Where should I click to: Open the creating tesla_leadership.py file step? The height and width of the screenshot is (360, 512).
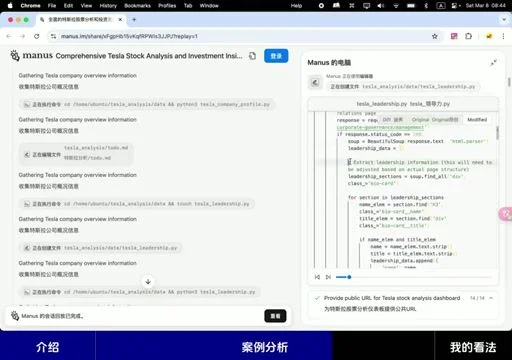point(100,248)
